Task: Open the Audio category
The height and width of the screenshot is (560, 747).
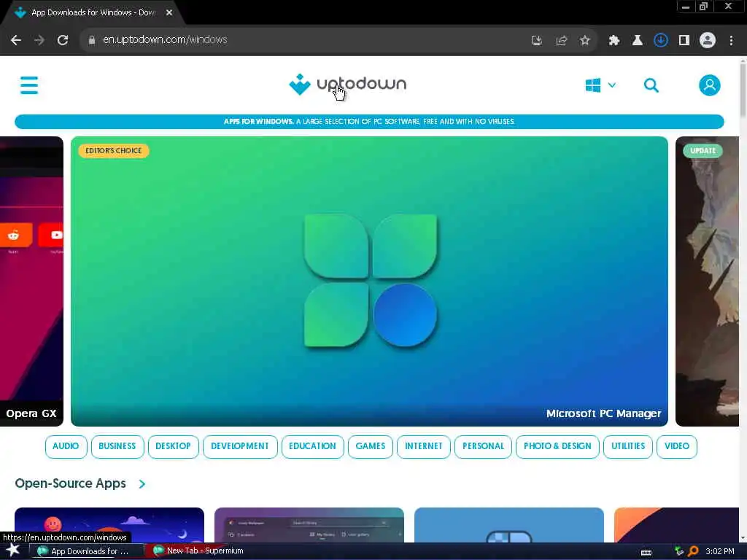Action: (x=66, y=446)
